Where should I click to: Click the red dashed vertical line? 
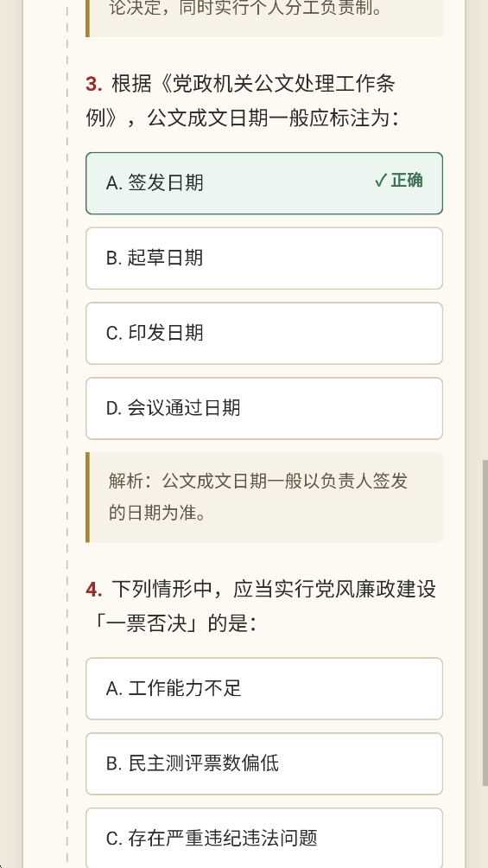click(x=67, y=434)
